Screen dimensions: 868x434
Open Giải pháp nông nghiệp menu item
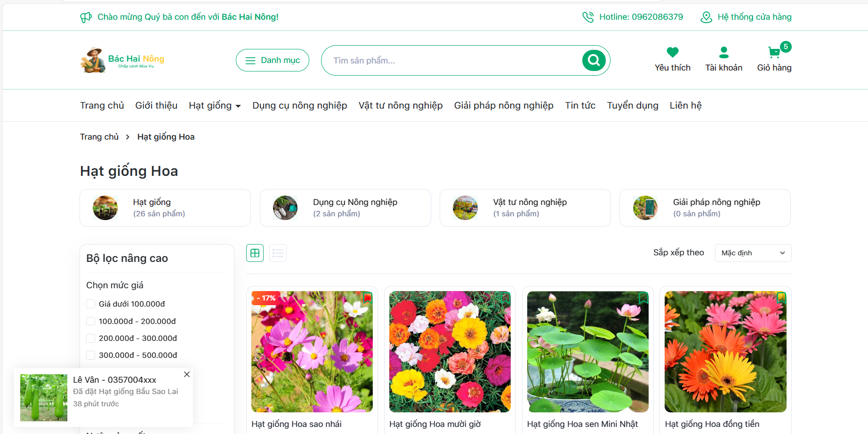click(x=504, y=105)
